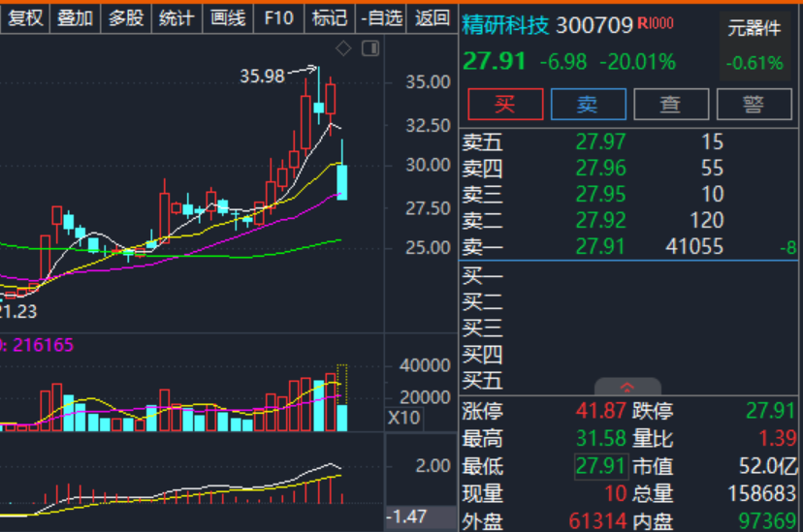Select 卖二 price 27.92

coord(600,221)
